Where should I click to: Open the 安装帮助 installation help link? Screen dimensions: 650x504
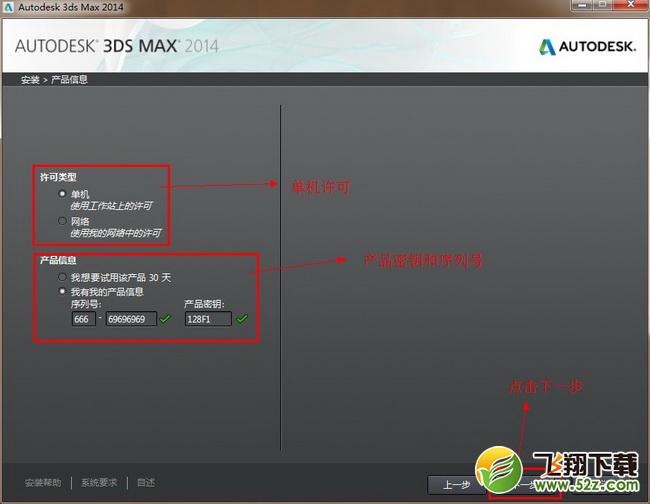click(x=43, y=482)
